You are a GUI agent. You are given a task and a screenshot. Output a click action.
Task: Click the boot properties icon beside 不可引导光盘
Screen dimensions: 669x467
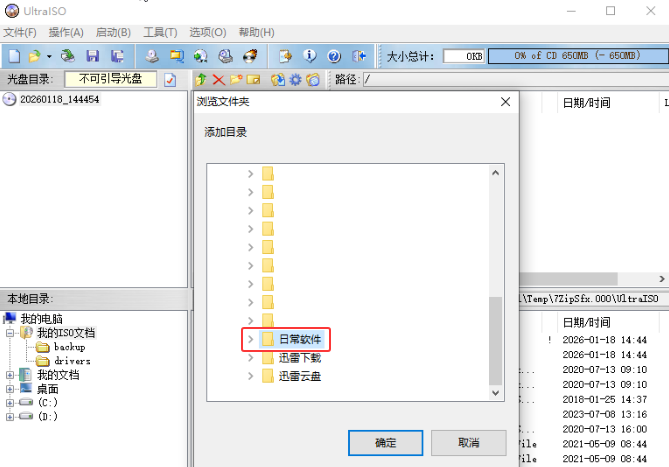pyautogui.click(x=170, y=79)
